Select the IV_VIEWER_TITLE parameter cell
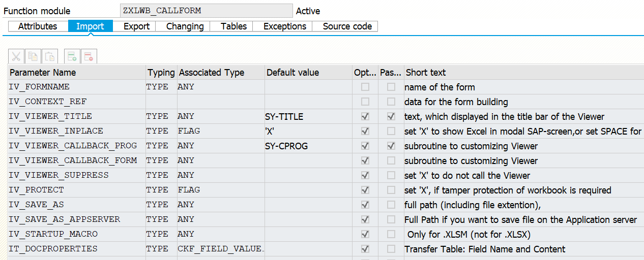 tap(77, 116)
